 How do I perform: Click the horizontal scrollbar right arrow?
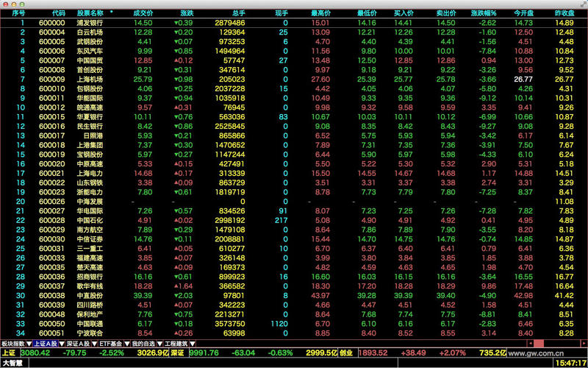584,343
